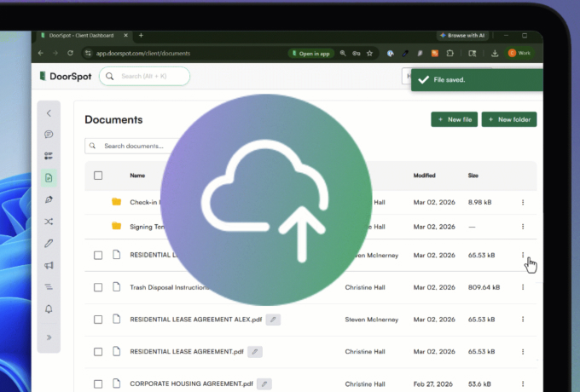The width and height of the screenshot is (580, 392).
Task: Click the New folder button
Action: 508,120
